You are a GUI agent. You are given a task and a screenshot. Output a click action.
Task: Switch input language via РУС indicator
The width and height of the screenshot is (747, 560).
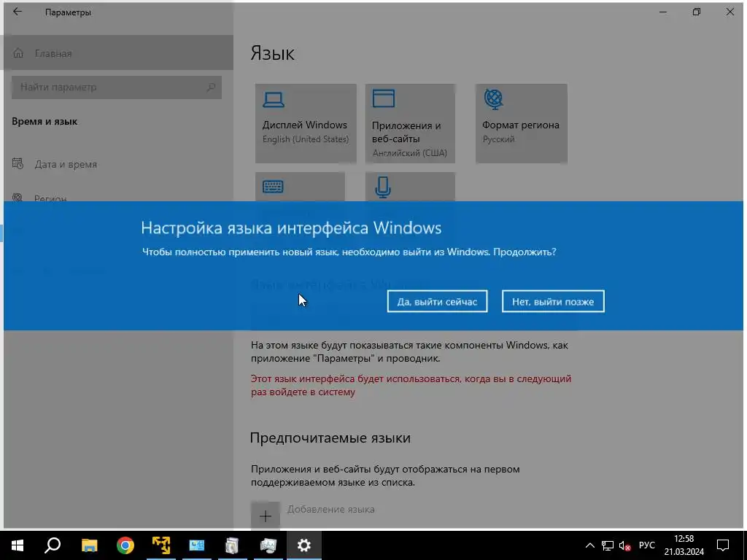click(646, 545)
